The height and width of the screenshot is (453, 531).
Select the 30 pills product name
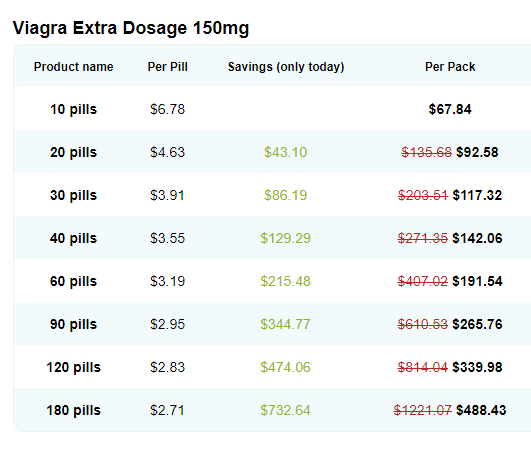(x=73, y=195)
